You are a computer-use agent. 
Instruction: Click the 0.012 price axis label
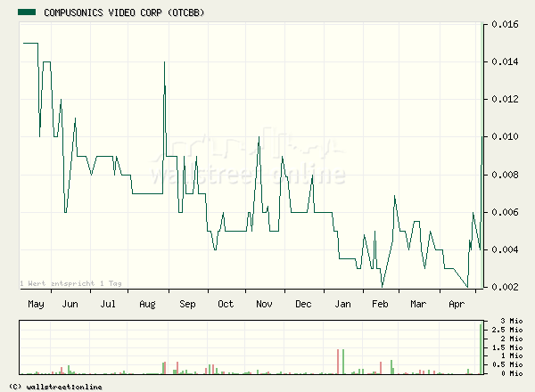[x=505, y=99]
